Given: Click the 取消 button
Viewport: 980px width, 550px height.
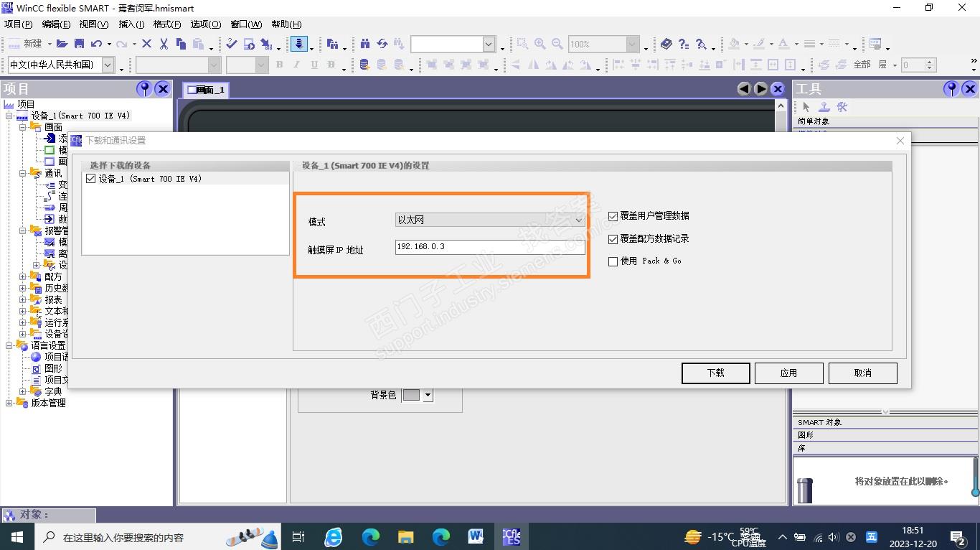Looking at the screenshot, I should click(862, 373).
